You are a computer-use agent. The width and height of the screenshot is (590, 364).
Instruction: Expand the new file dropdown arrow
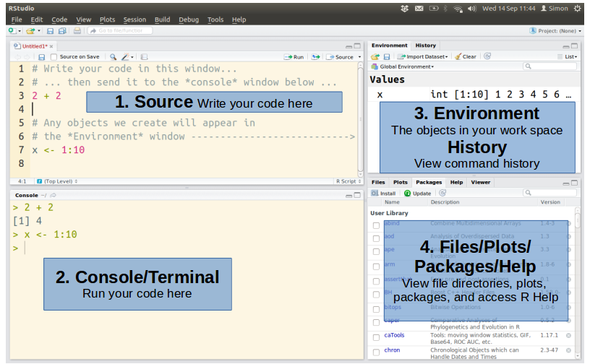click(20, 31)
